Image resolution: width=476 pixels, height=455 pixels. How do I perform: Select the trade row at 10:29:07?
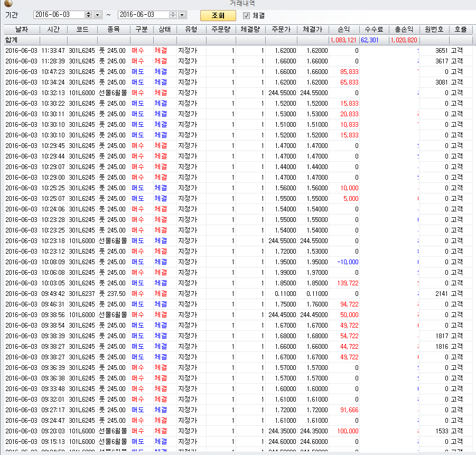pyautogui.click(x=238, y=167)
